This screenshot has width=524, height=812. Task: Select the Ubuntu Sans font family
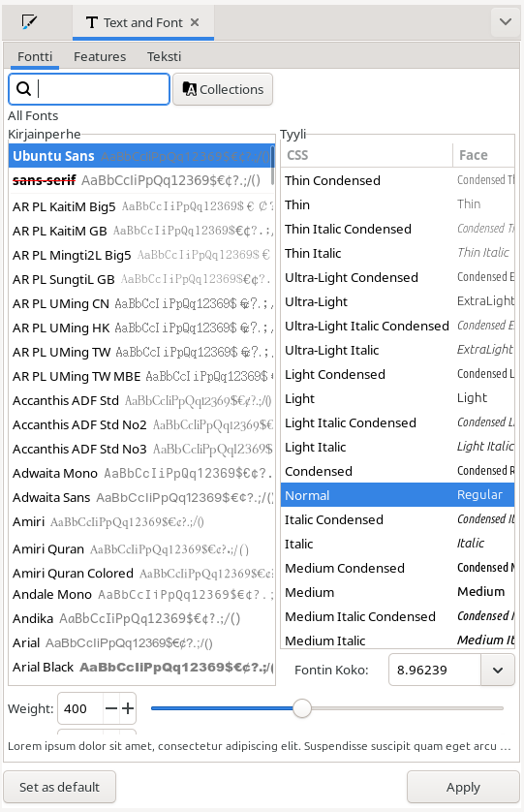(x=139, y=156)
